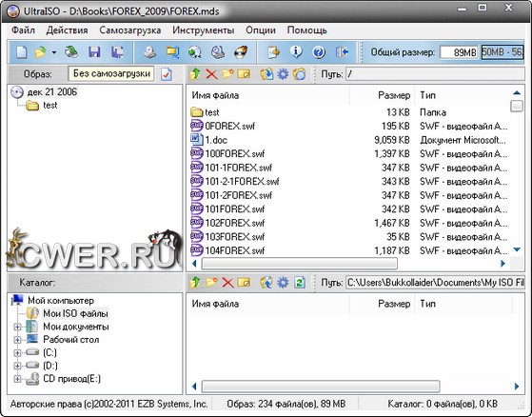This screenshot has width=532, height=417.
Task: Click the Save As icon
Action: point(117,52)
